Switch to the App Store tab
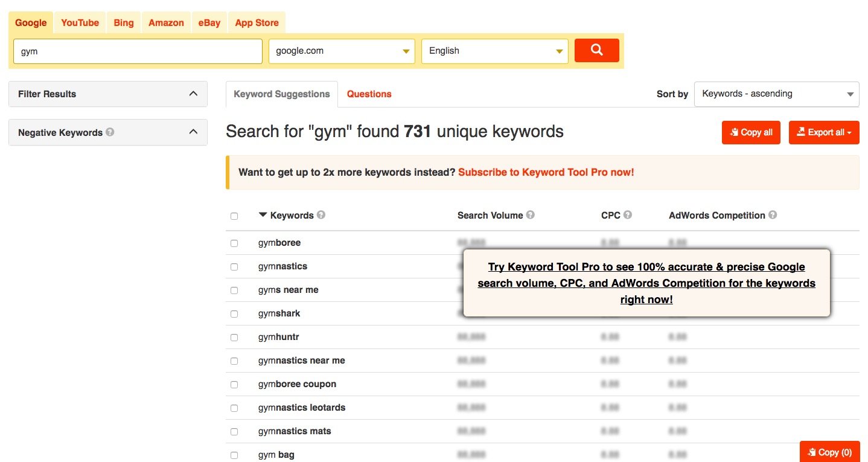 click(257, 22)
